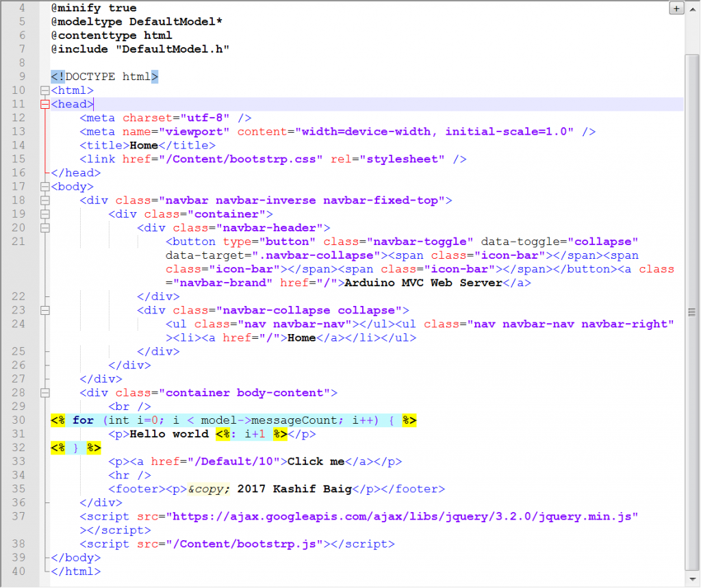The width and height of the screenshot is (701, 588).
Task: Click the 'Arduino MVC Web Server' text
Action: (423, 283)
